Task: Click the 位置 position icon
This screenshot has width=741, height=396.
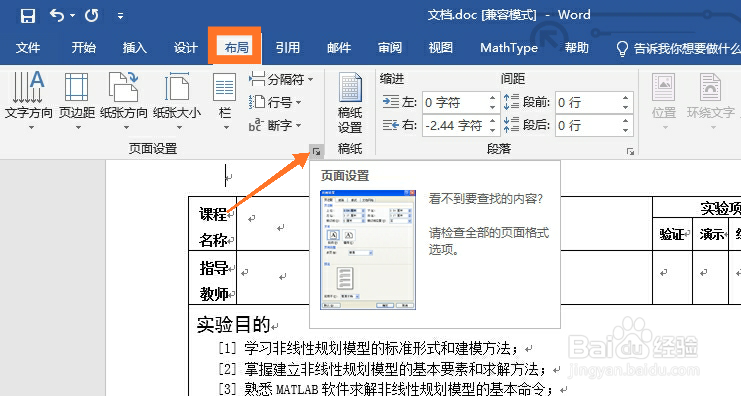Action: [x=663, y=87]
